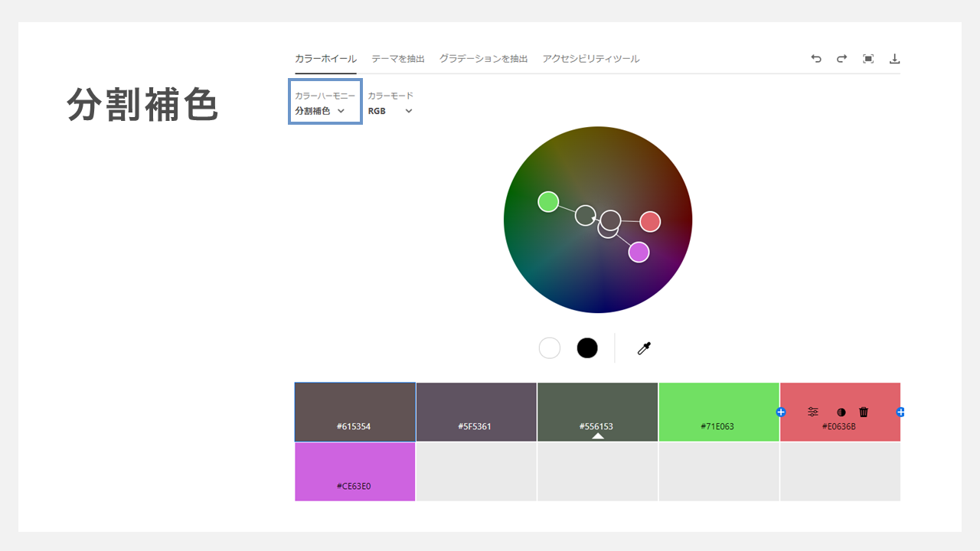
Task: Click contrast icon on red swatch
Action: coord(841,412)
